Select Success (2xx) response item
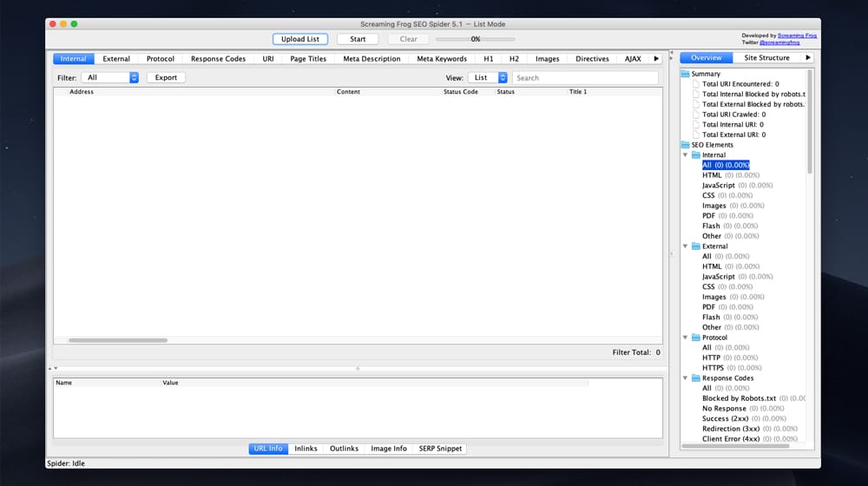868x486 pixels. pyautogui.click(x=744, y=419)
